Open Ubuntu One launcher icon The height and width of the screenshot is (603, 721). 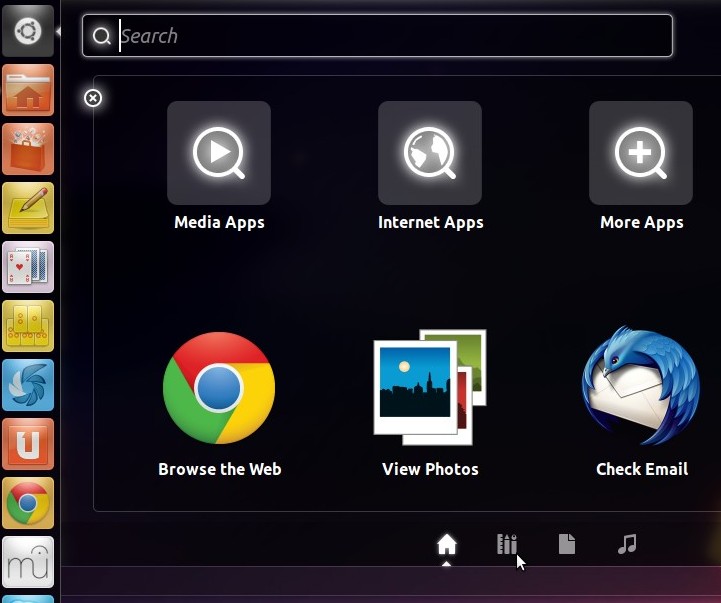click(28, 444)
